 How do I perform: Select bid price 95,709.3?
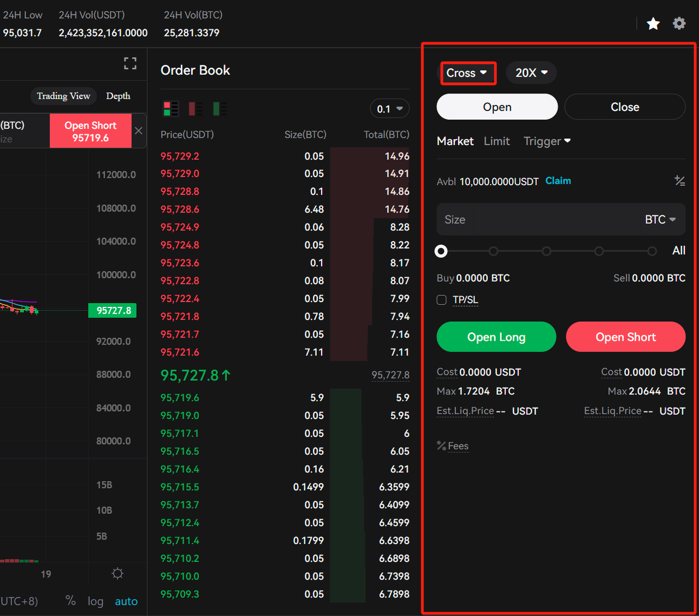tap(180, 594)
